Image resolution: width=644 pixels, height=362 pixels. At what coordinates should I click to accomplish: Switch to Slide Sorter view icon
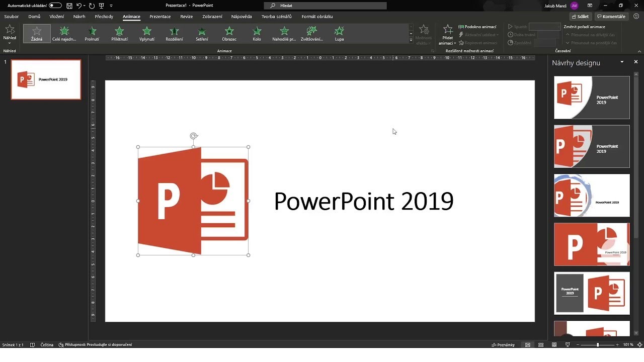tap(541, 345)
